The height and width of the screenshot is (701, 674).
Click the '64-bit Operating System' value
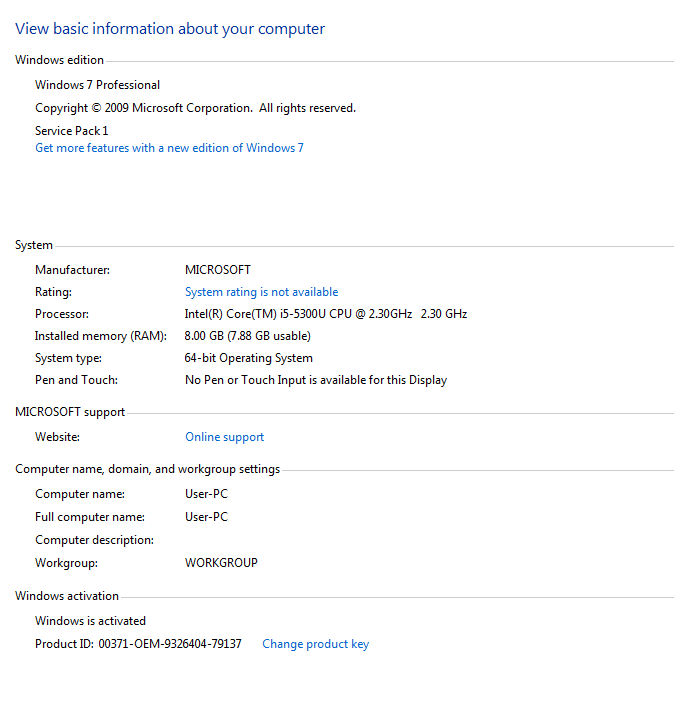[249, 358]
